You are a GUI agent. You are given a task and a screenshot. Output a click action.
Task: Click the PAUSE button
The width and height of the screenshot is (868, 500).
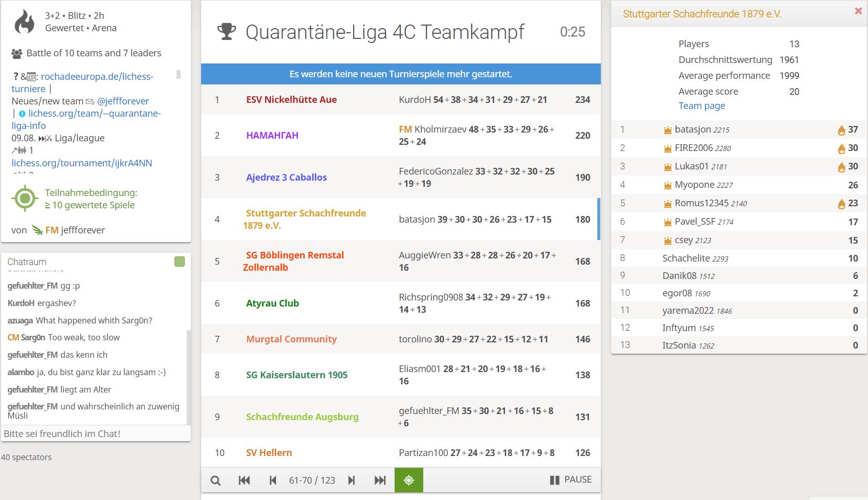[571, 480]
